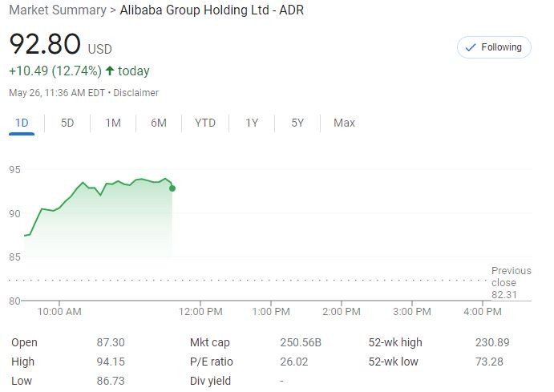
Task: Switch to the 1M chart range
Action: coord(113,123)
